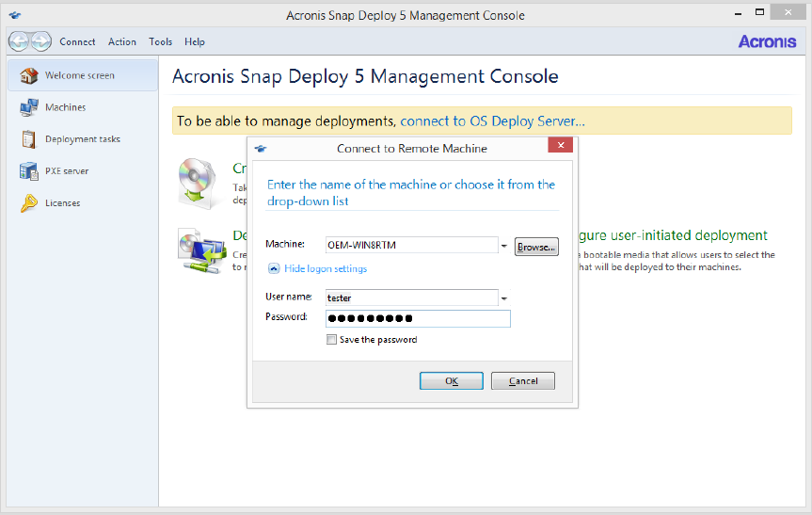Image resolution: width=812 pixels, height=515 pixels.
Task: Focus the Password field
Action: [418, 318]
